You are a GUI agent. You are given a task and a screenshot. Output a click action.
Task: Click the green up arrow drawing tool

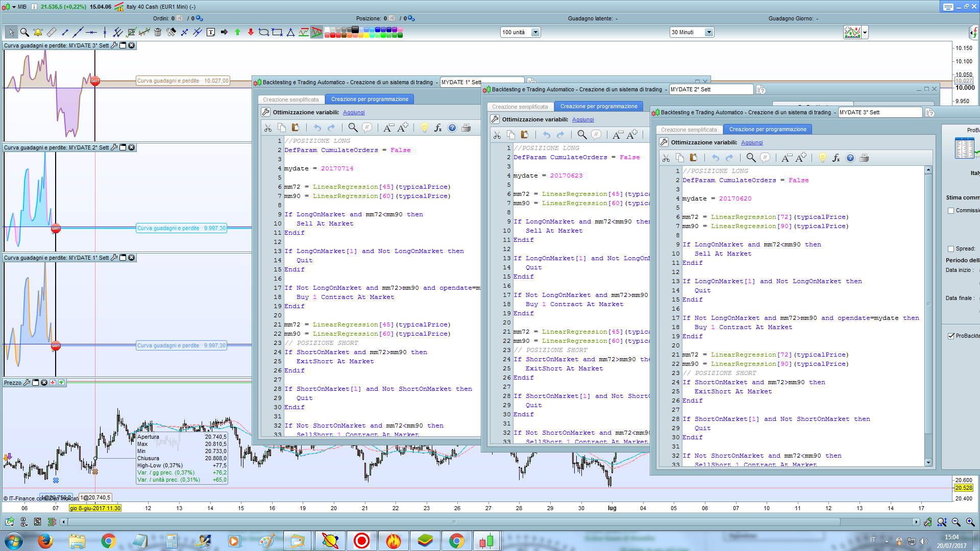tap(237, 33)
